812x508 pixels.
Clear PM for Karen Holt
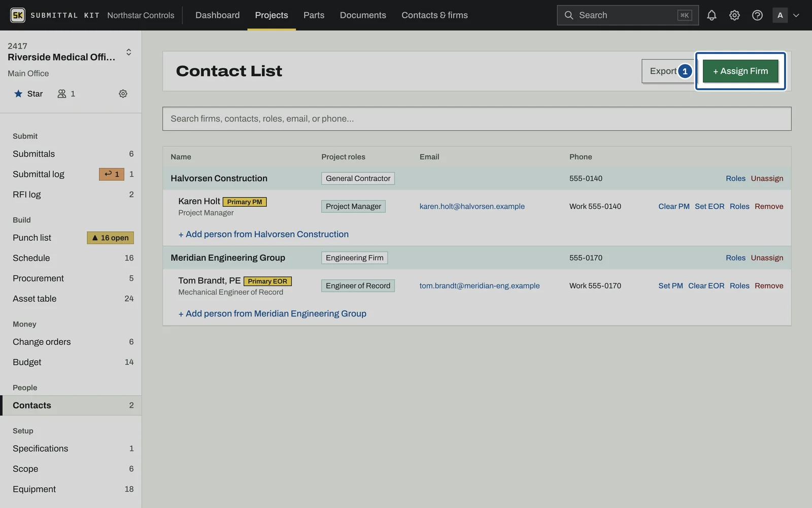point(673,206)
